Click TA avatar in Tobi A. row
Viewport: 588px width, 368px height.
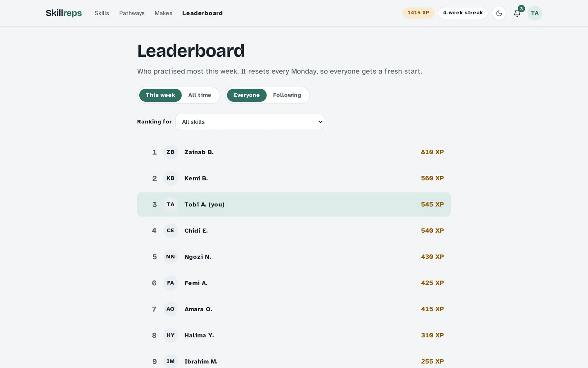[x=171, y=204]
